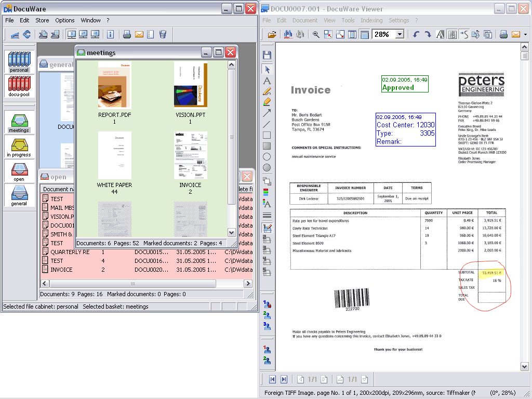The height and width of the screenshot is (399, 532).
Task: Toggle the active annotation layer button
Action: [x=267, y=228]
